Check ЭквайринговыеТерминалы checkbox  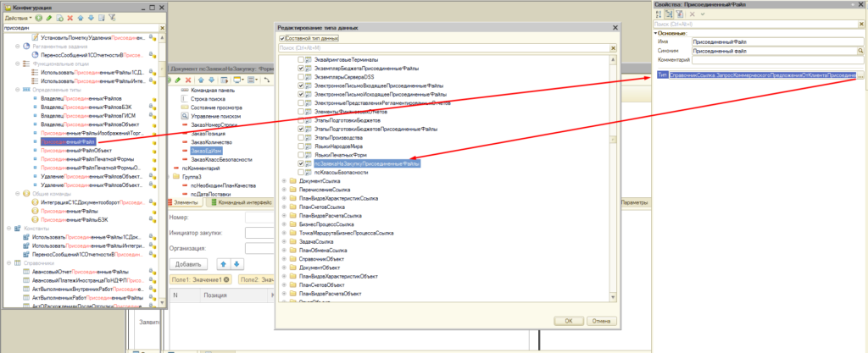point(301,59)
